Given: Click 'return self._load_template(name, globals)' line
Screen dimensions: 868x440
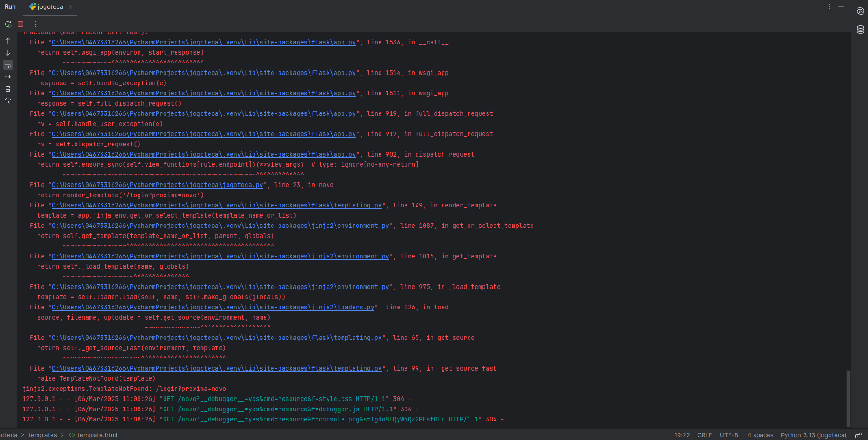Looking at the screenshot, I should [x=113, y=267].
